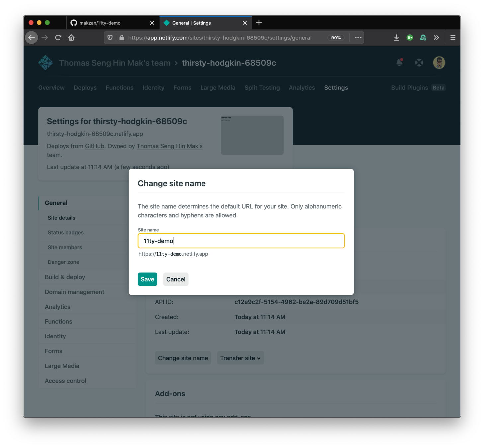Reload the page with the refresh icon
This screenshot has height=448, width=484.
tap(58, 37)
